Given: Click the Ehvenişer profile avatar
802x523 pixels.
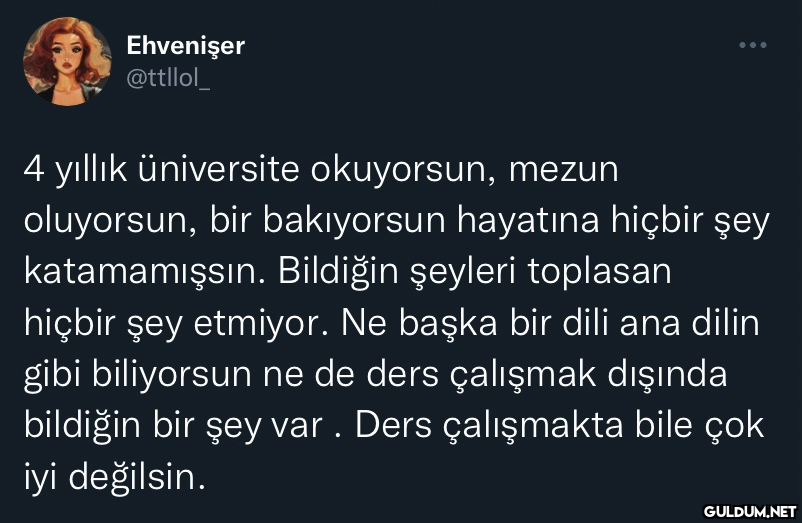Looking at the screenshot, I should 68,62.
